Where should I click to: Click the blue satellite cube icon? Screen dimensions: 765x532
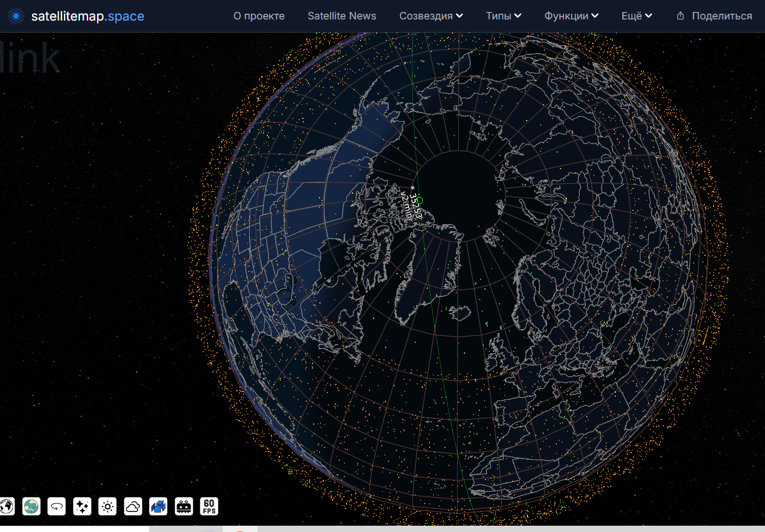click(x=158, y=506)
